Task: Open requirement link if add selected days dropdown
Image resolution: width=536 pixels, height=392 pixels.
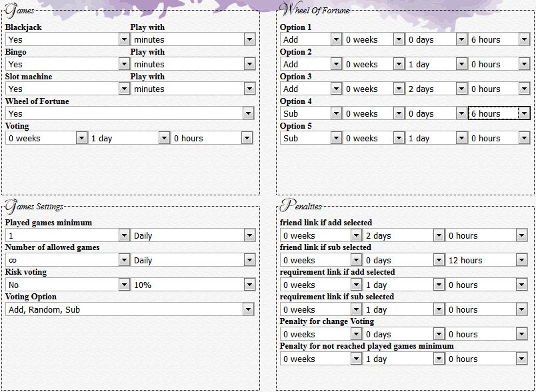Action: 404,285
